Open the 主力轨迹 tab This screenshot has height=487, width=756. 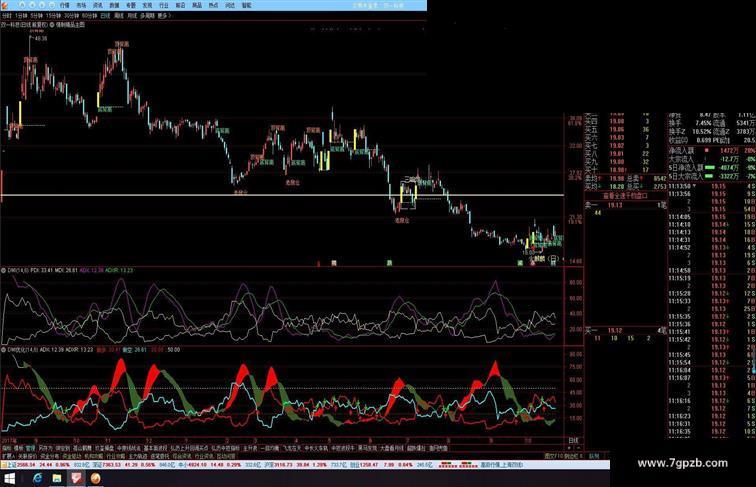pos(137,456)
